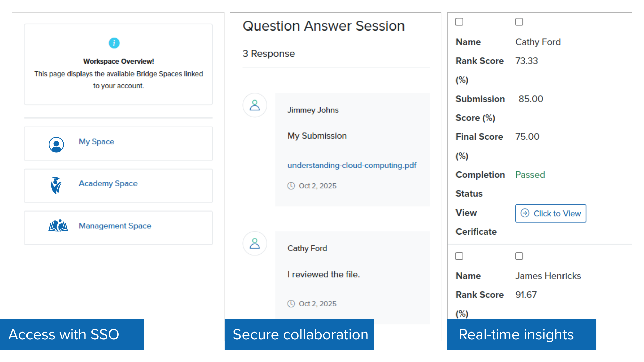Click the blue info icon above Workspace Overview

click(114, 43)
